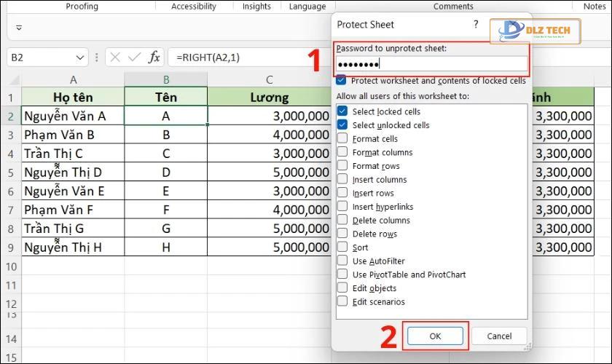Click formula bar options vertical dots handle

pos(97,58)
